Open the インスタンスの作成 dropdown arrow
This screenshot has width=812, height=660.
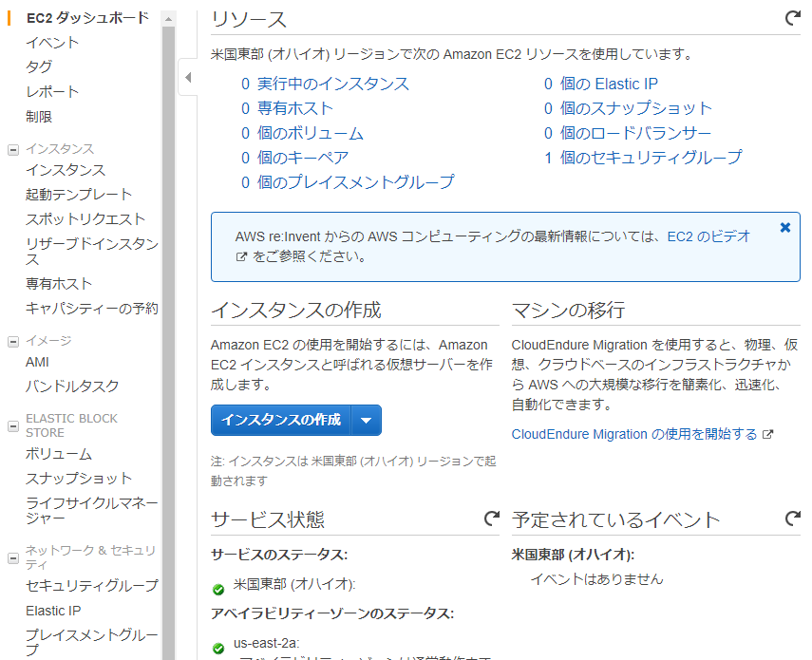[x=367, y=420]
